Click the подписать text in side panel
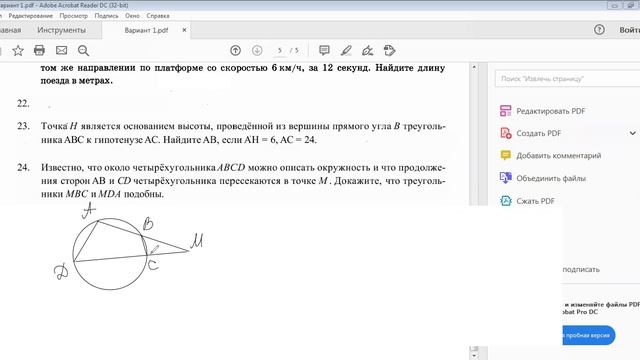 click(581, 269)
